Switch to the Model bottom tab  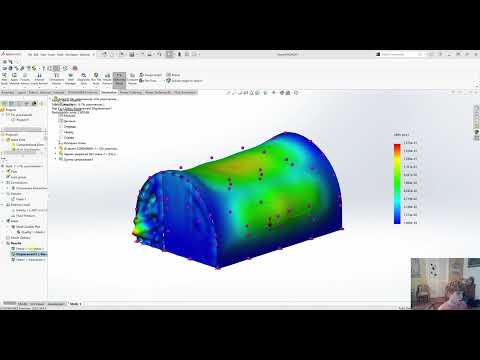pos(23,304)
